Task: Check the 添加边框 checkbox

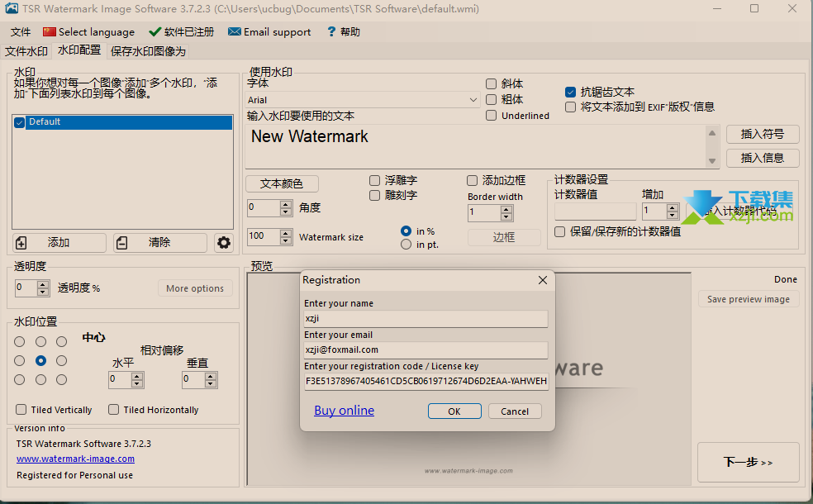Action: coord(472,180)
